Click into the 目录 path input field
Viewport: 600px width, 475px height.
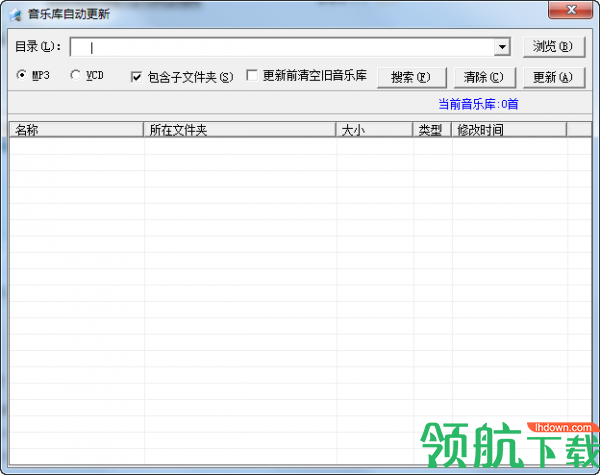click(x=282, y=47)
